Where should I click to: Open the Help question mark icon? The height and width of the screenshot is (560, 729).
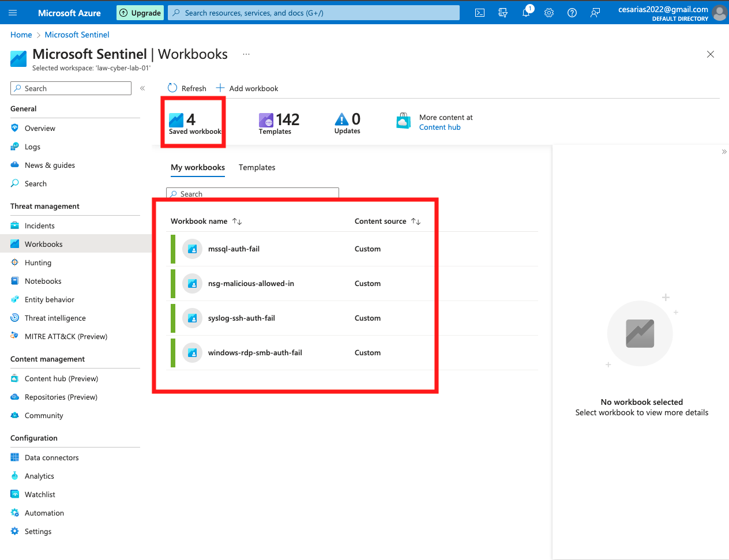point(572,13)
